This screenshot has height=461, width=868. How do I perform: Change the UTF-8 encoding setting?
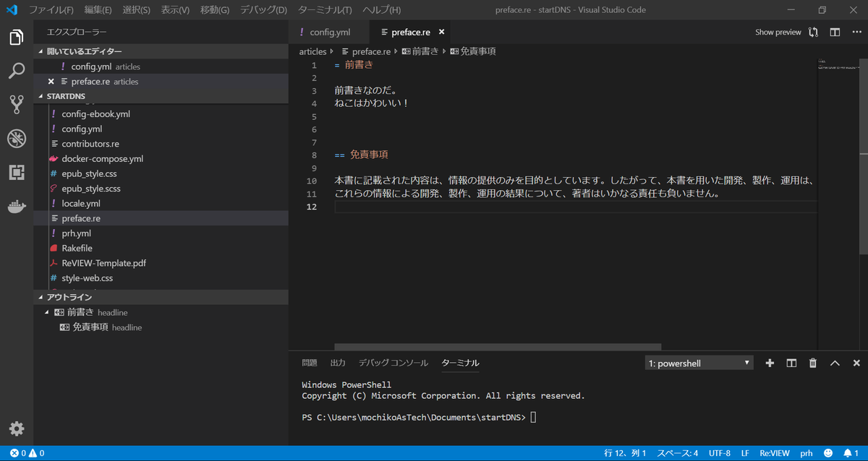click(x=719, y=453)
